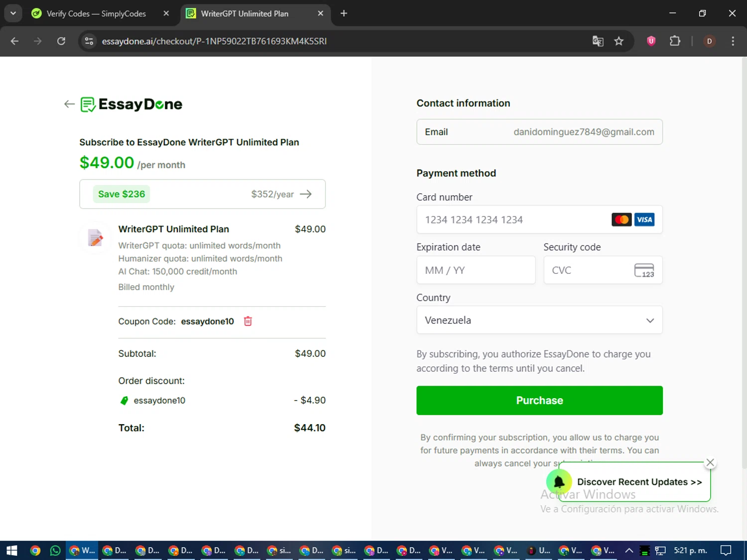This screenshot has height=560, width=747.
Task: Open the red shield extension icon
Action: pyautogui.click(x=651, y=41)
